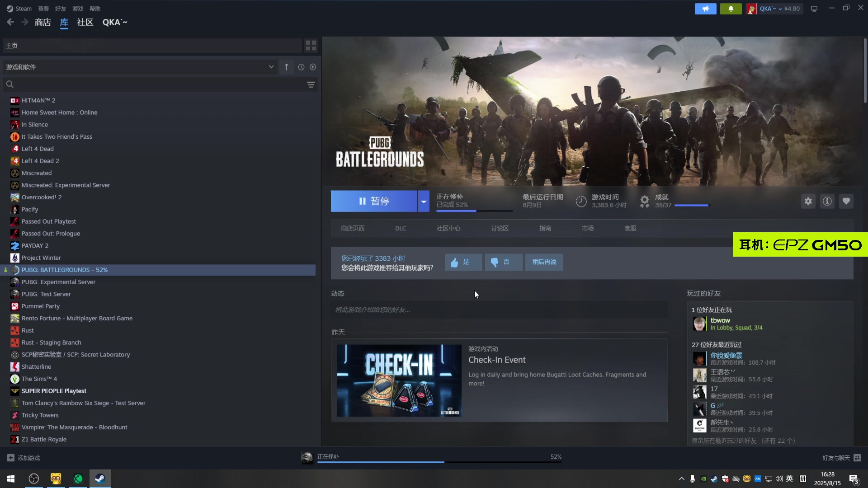The image size is (868, 488).
Task: Select Left 4 Dead 2 in the library
Action: [40, 161]
